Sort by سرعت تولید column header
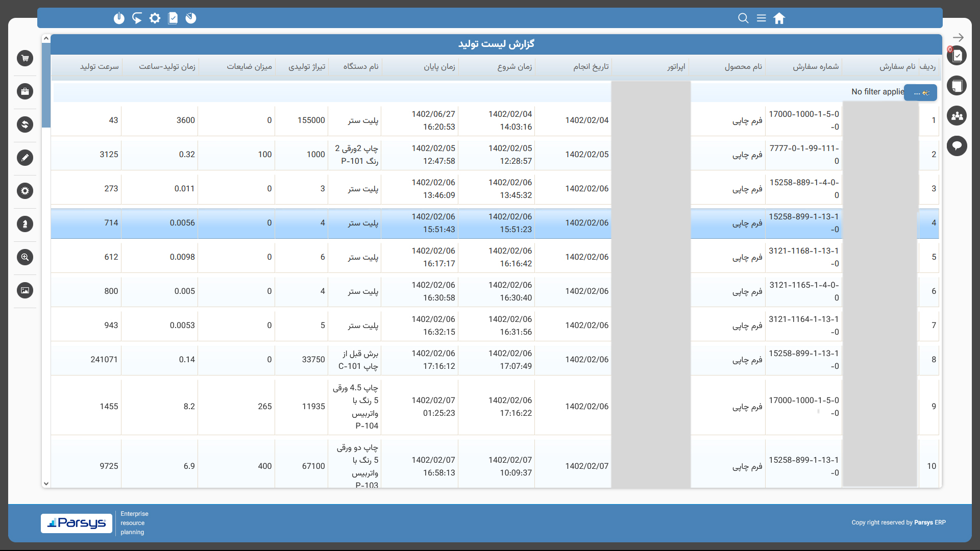This screenshot has height=551, width=980. [99, 67]
